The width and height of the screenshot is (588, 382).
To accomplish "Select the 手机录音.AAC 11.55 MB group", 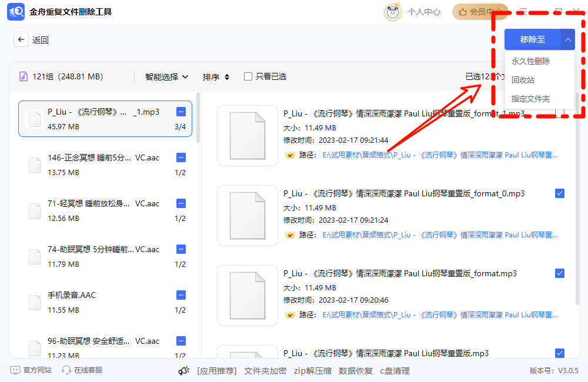I will pyautogui.click(x=105, y=303).
